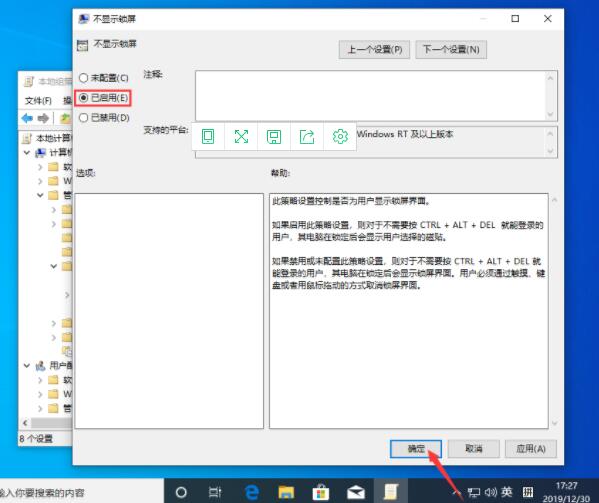Click the phone screen icon in green toolbar
The height and width of the screenshot is (503, 599).
(208, 137)
